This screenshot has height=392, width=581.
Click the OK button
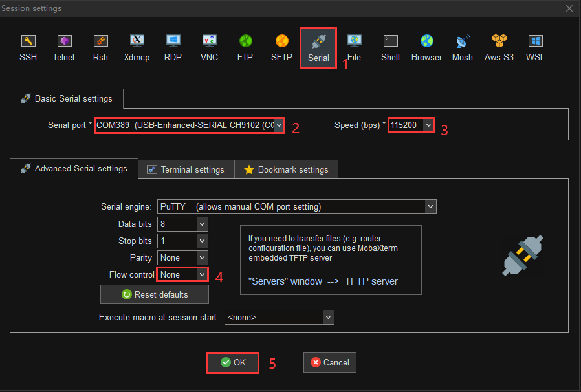click(233, 362)
